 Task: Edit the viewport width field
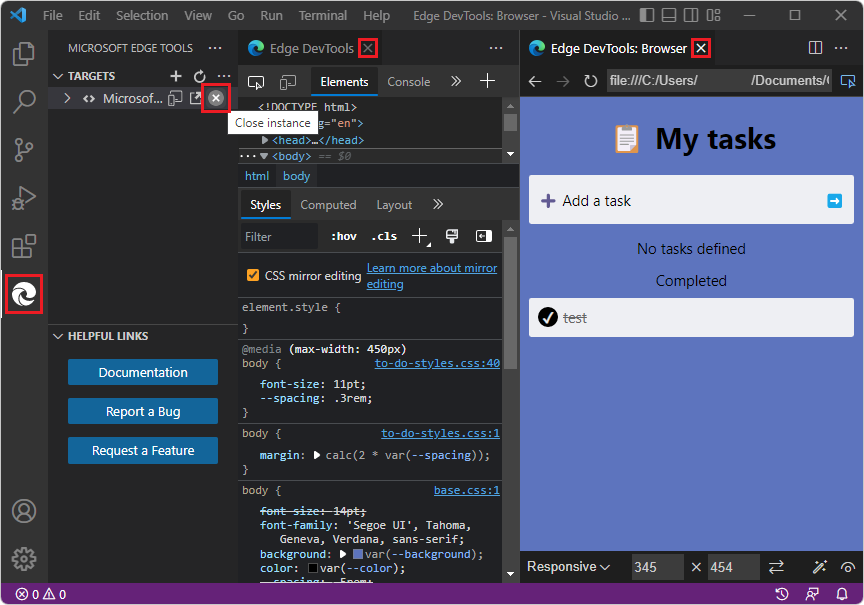657,566
